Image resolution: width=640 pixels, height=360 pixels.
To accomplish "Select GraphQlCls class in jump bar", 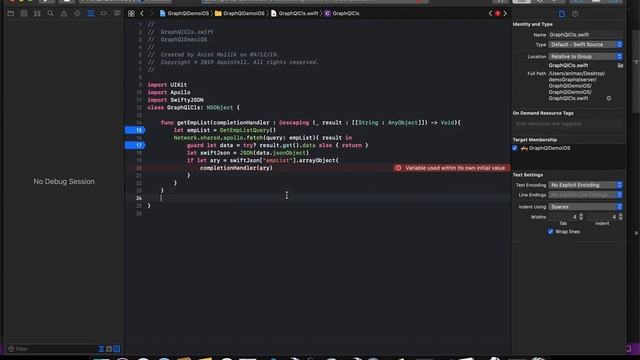I will [342, 13].
